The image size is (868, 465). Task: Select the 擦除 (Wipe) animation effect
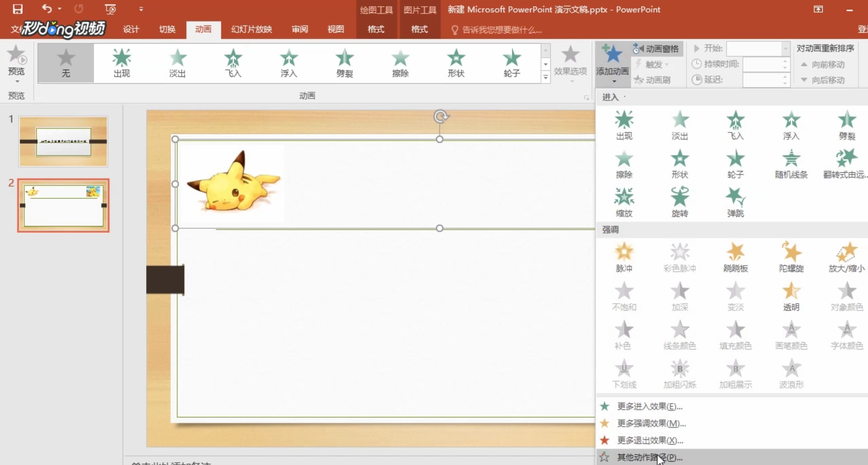(400, 62)
